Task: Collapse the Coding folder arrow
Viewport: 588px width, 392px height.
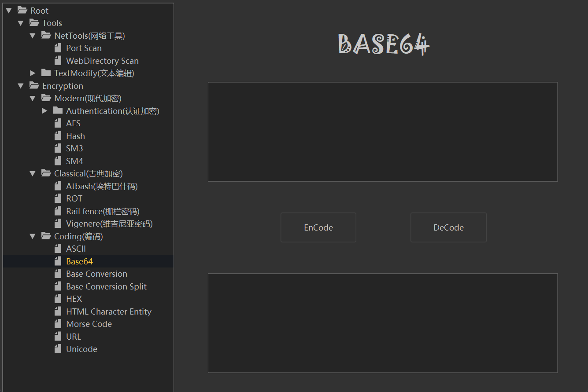Action: 33,236
